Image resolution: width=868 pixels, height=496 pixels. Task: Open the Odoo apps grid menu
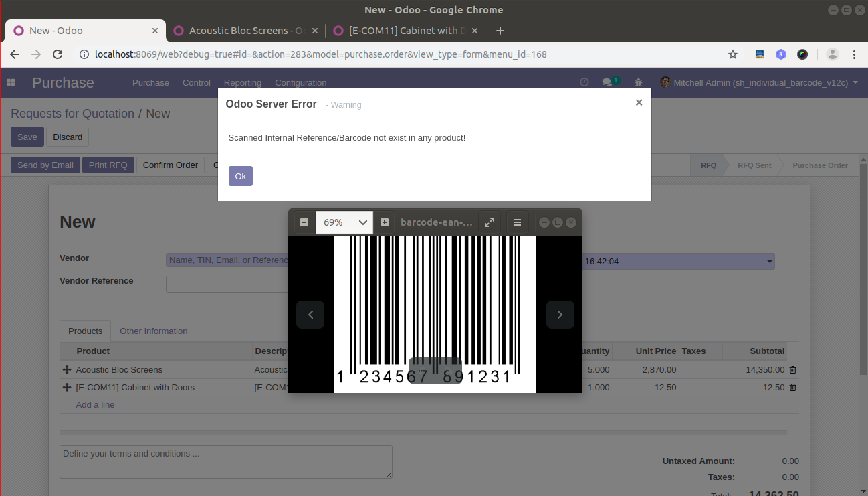point(11,82)
